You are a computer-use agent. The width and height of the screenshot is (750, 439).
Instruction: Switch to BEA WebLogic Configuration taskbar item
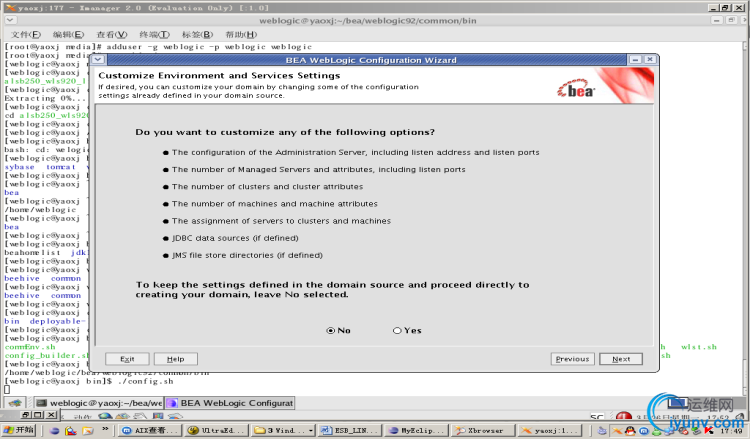click(x=230, y=403)
